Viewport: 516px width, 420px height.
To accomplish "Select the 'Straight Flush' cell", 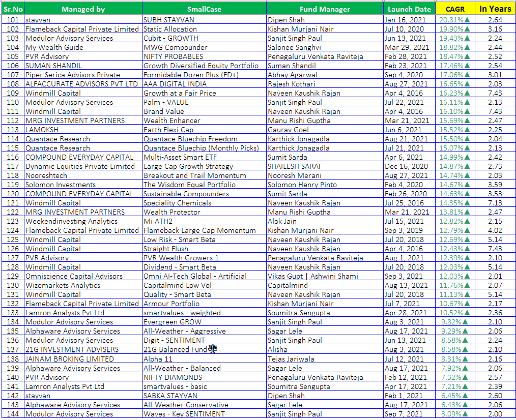I will point(205,249).
